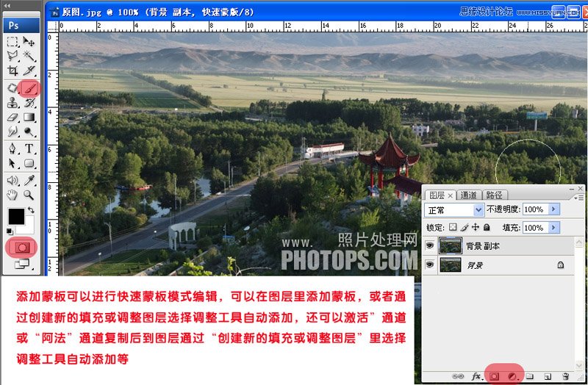Screen dimensions: 588x385
Task: Select the Path Selection arrow tool
Action: coord(12,163)
